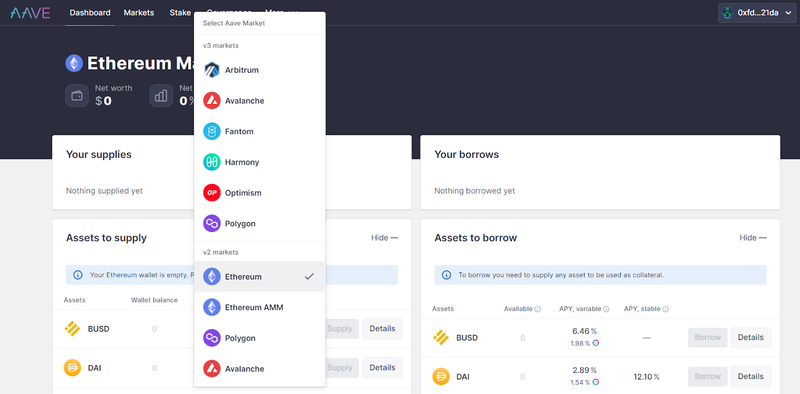This screenshot has width=800, height=394.
Task: Click the 6.46 % variable APY value
Action: pyautogui.click(x=585, y=331)
